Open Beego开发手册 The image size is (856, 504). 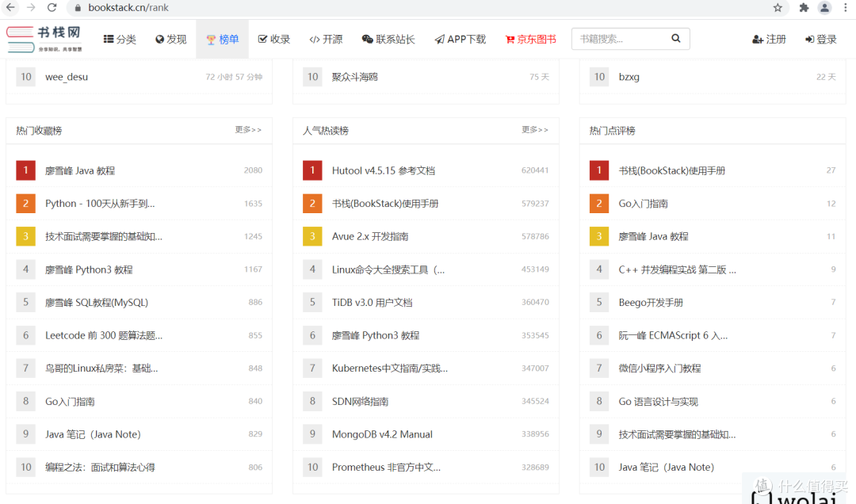click(651, 303)
